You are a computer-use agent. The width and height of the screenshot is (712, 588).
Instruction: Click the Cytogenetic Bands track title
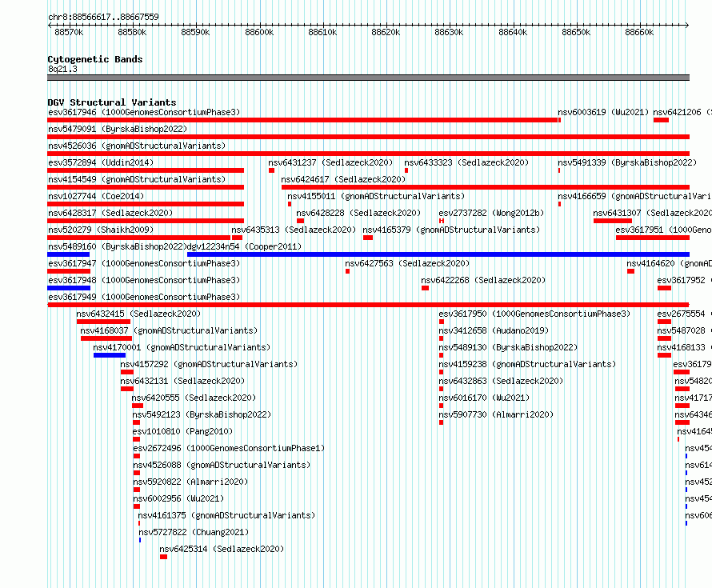[95, 59]
